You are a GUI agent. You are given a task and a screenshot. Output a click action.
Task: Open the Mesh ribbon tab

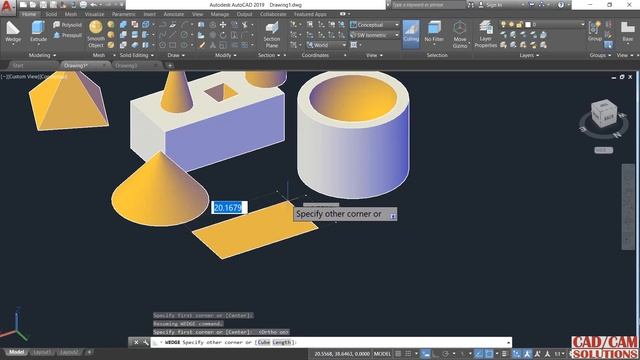pos(70,14)
